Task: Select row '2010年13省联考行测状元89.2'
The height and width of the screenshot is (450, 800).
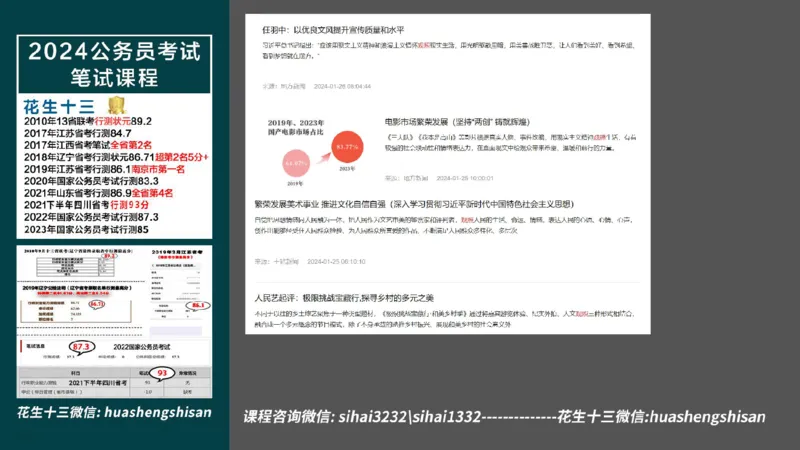Action: point(88,121)
